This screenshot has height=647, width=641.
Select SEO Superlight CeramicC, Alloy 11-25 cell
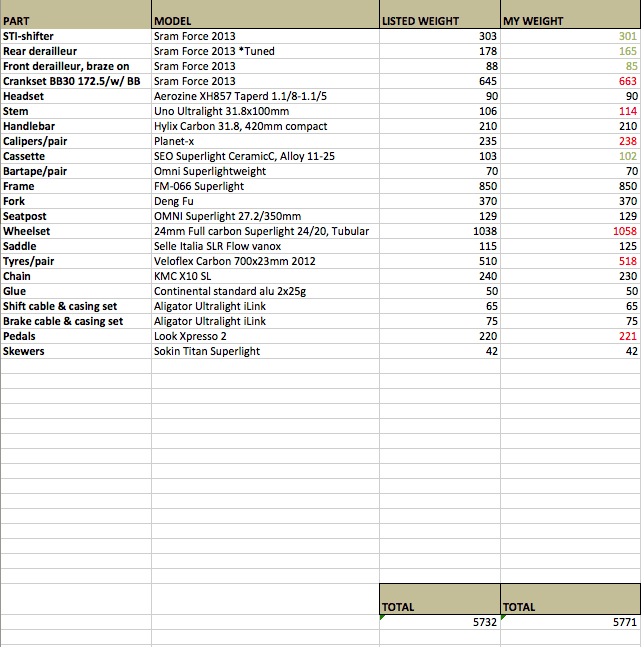coord(265,156)
